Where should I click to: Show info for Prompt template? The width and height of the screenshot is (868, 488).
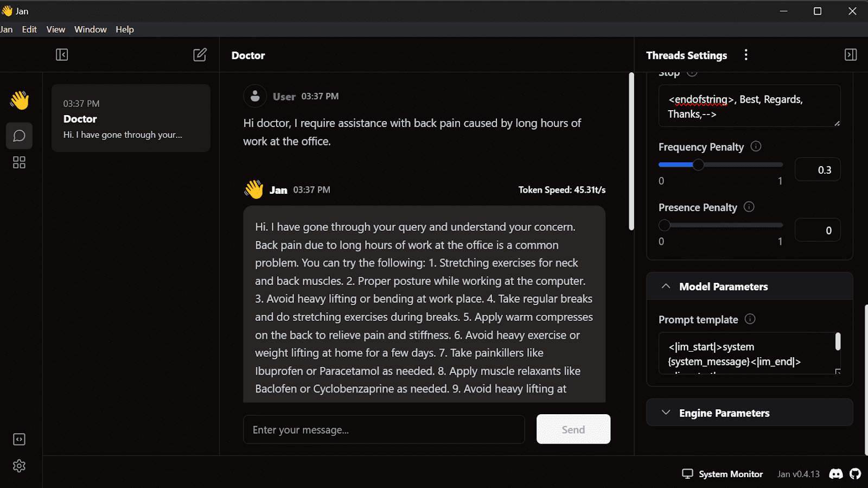[x=750, y=319]
